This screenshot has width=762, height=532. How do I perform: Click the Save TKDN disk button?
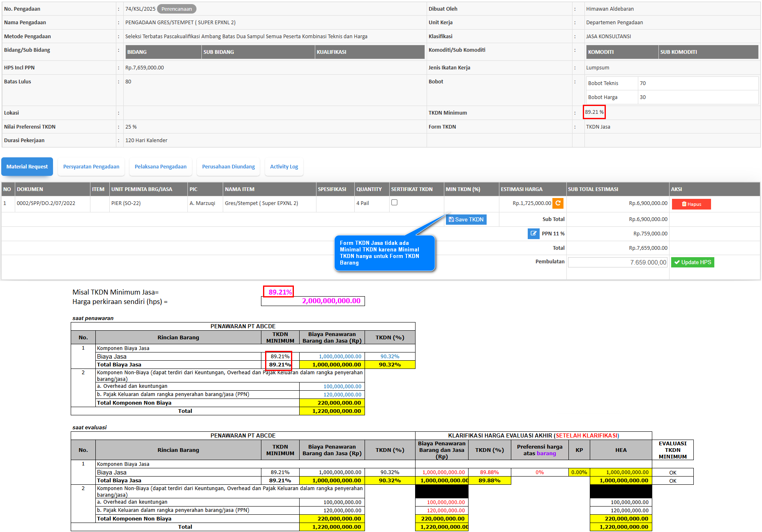pos(466,220)
